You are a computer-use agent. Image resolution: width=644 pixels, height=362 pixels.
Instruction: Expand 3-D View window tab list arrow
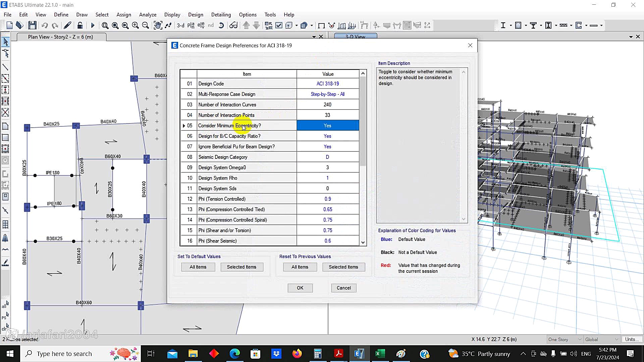click(x=631, y=37)
